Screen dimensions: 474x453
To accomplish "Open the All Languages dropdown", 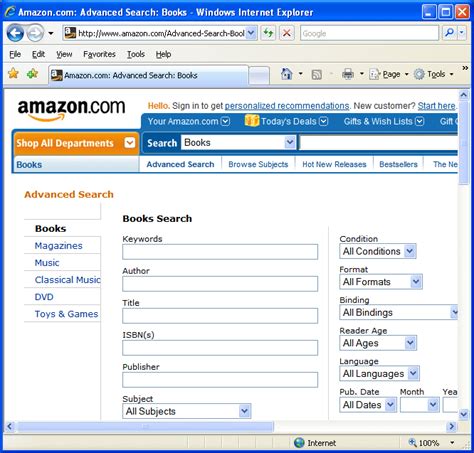I will pyautogui.click(x=379, y=374).
